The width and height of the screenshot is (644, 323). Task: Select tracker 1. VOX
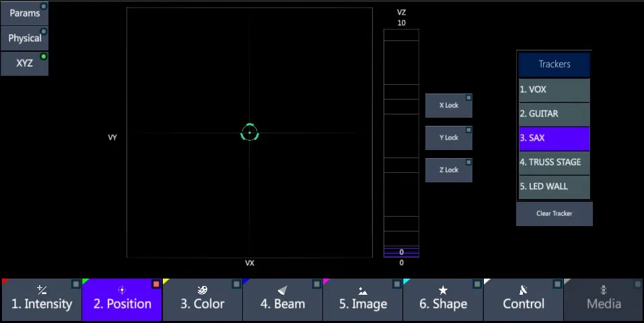[x=554, y=89]
